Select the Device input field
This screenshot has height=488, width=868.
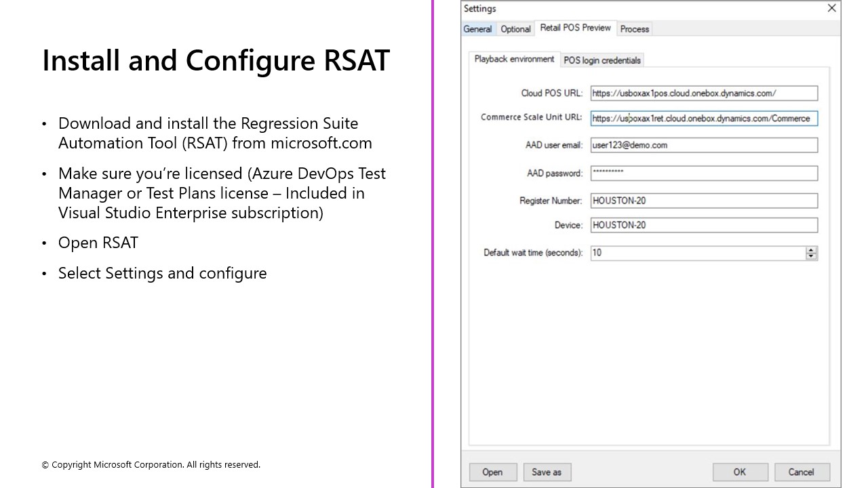click(x=704, y=225)
